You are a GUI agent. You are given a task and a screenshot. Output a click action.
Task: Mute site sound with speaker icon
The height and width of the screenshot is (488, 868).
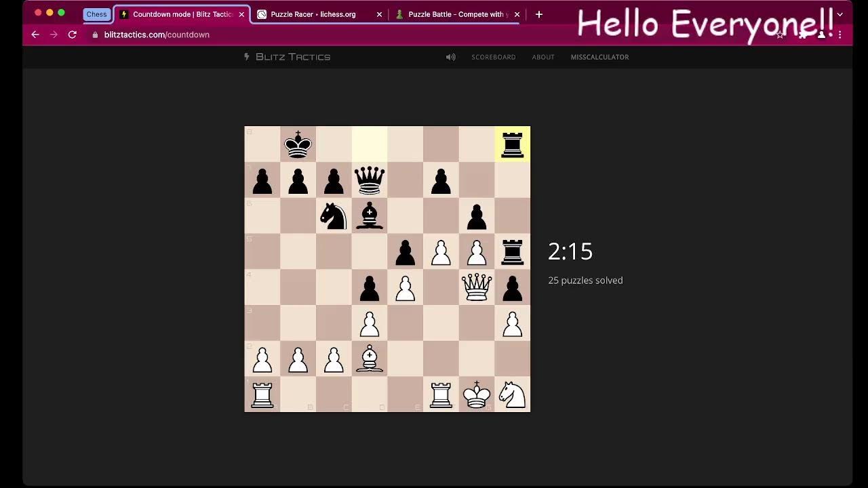(450, 57)
